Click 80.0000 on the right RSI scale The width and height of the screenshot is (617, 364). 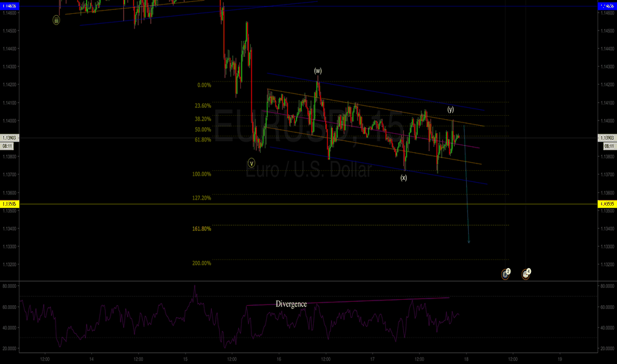(x=607, y=286)
